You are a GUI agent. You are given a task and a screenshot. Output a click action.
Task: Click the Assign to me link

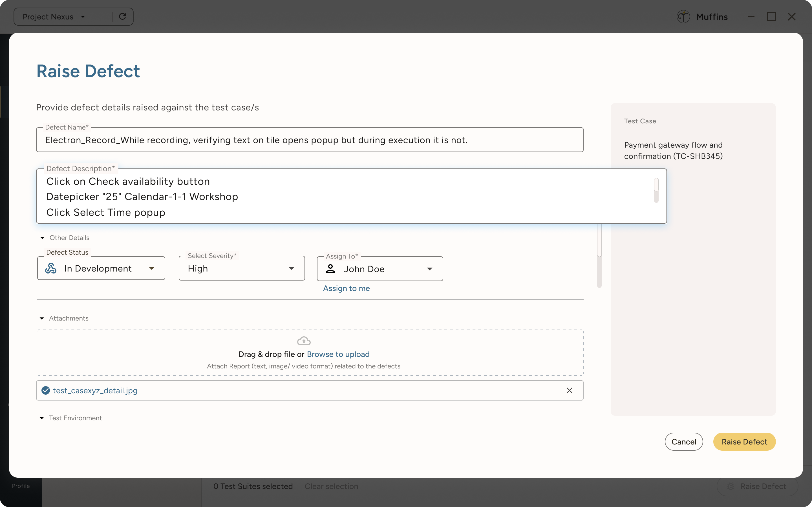coord(346,288)
